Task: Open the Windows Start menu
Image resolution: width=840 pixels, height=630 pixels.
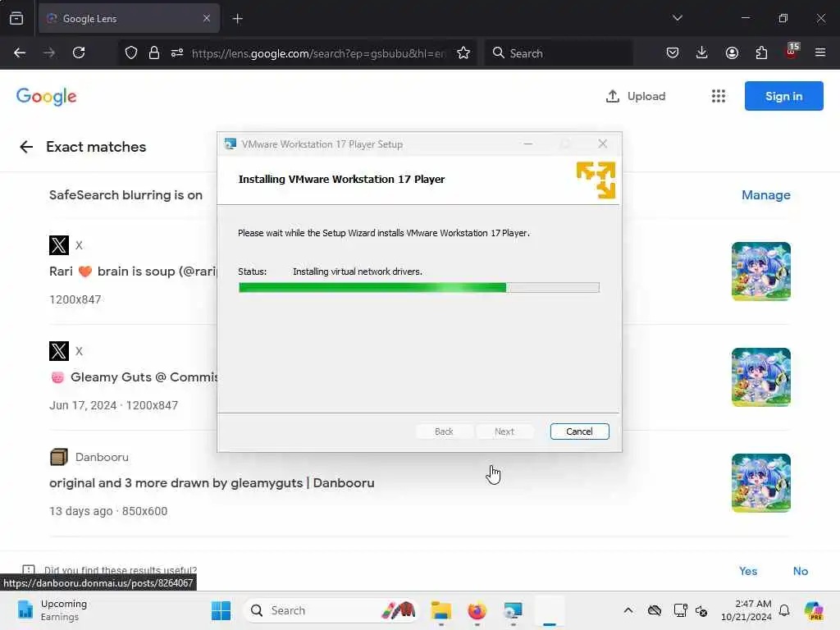Action: [221, 610]
